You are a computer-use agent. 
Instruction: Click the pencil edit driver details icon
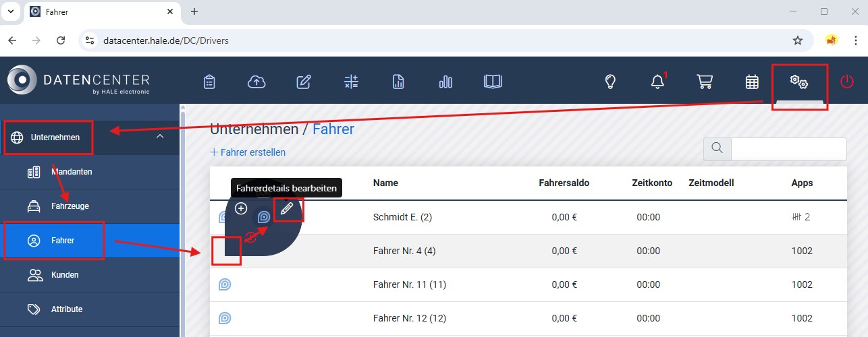point(287,209)
